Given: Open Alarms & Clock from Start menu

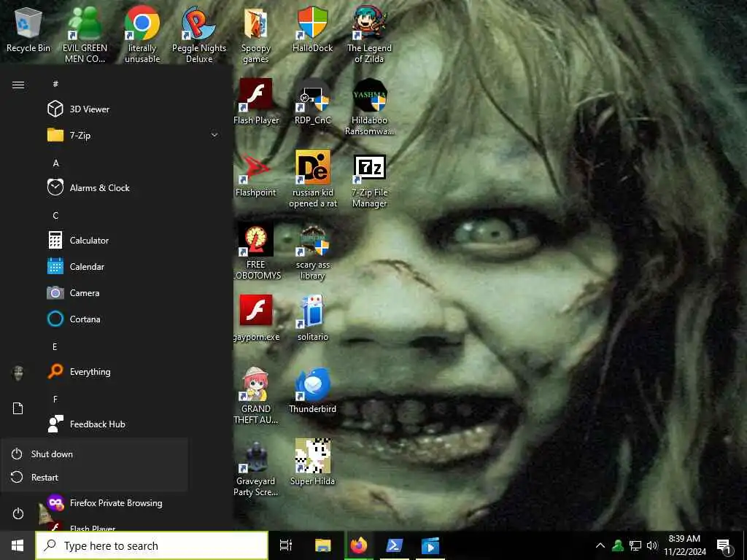Looking at the screenshot, I should tap(133, 187).
